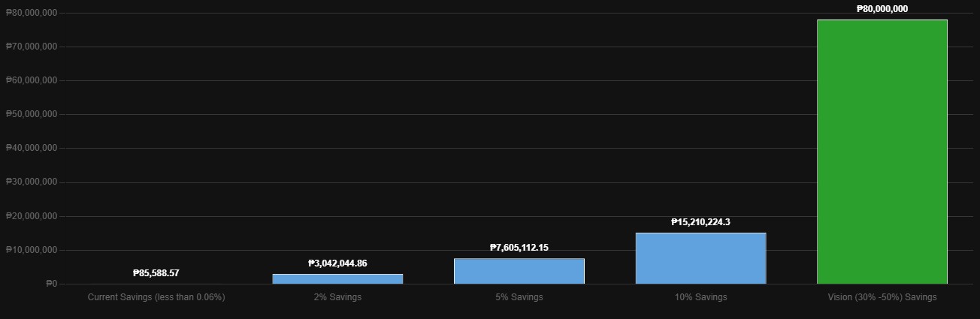This screenshot has height=319, width=980.
Task: Click the ₱0 y-axis tick label
Action: coord(51,284)
